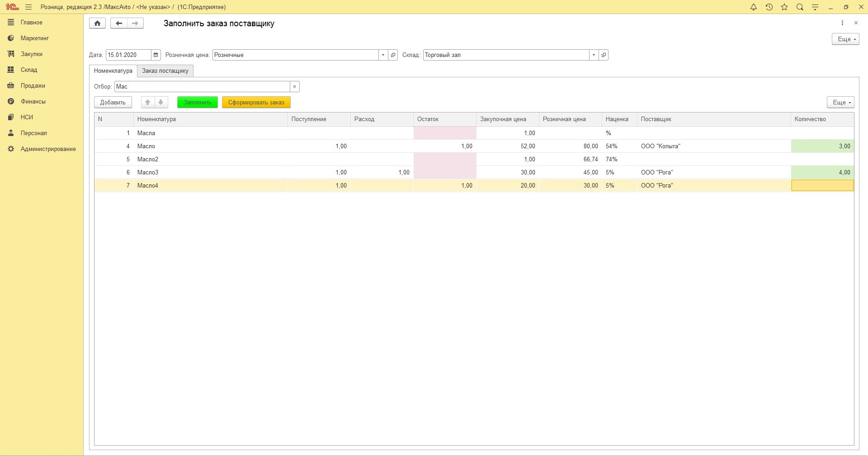Open top Еще dropdown menu
This screenshot has height=456, width=868.
pyautogui.click(x=845, y=39)
